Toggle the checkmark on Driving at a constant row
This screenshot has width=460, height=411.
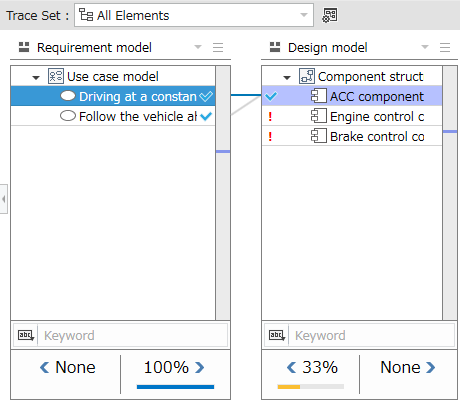click(x=206, y=96)
